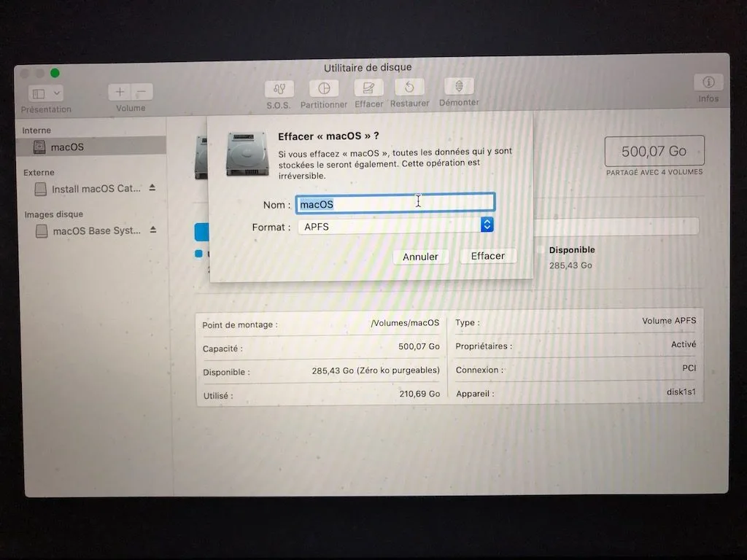Click the /Volumes/macOS mount point value

(405, 323)
